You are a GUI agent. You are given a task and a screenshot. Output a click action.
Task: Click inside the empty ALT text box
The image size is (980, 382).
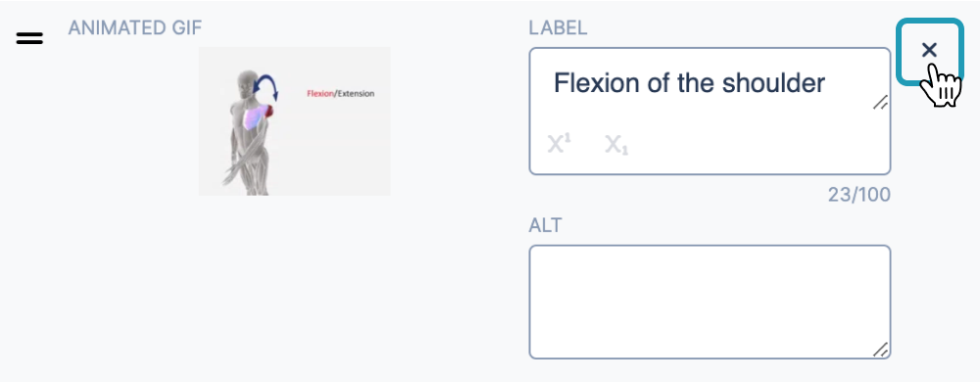point(710,302)
